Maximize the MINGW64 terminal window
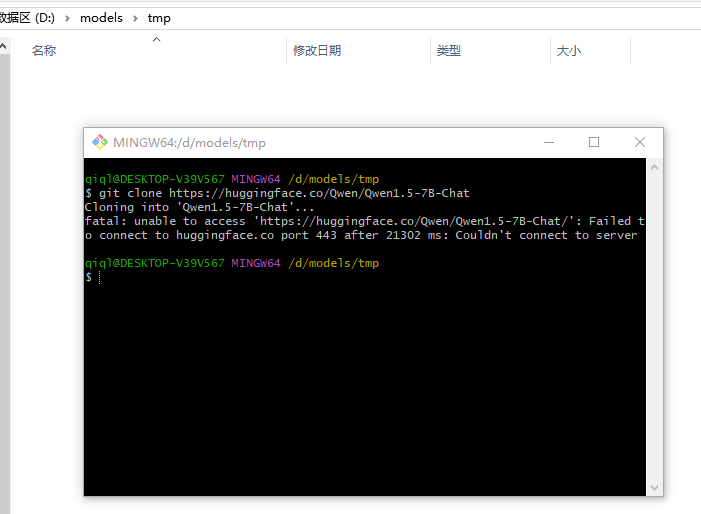Screen dimensions: 701x514 [594, 143]
